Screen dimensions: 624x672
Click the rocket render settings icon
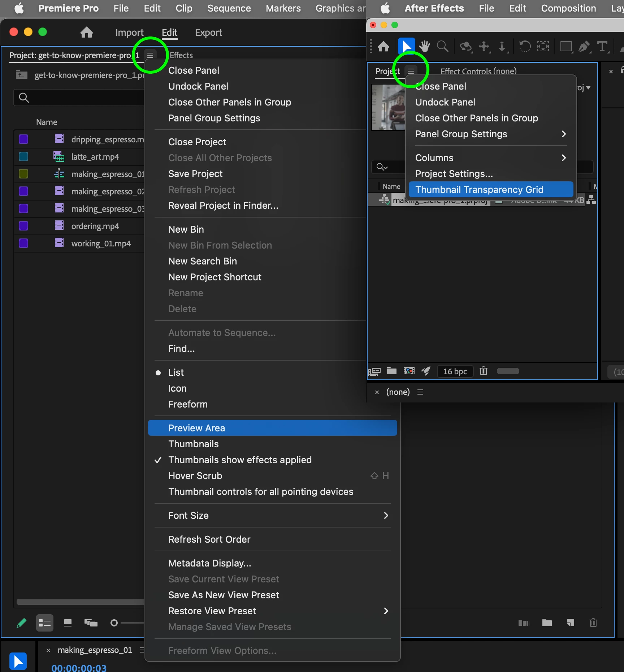426,371
